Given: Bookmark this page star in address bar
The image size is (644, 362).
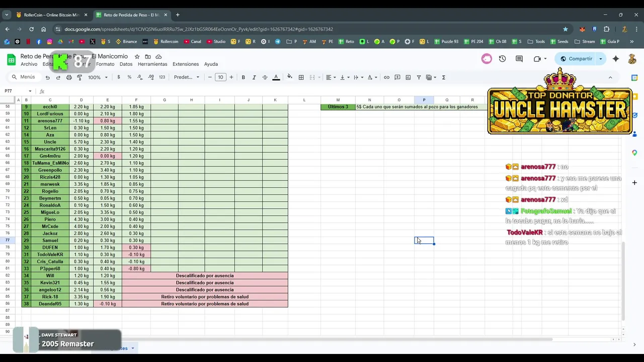Looking at the screenshot, I should pos(566,29).
